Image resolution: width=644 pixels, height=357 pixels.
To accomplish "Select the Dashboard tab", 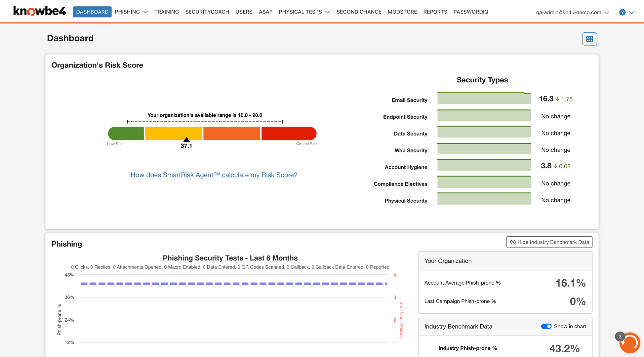I will coord(92,12).
